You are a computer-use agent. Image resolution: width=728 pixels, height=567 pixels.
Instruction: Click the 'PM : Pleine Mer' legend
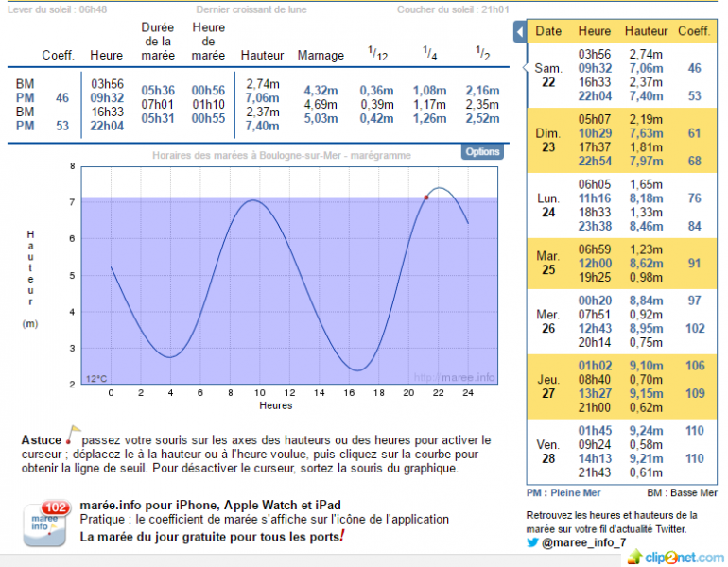click(563, 492)
